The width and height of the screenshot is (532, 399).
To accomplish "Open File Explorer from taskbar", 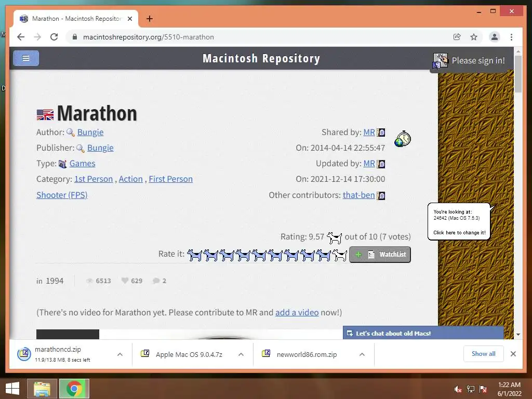I will 42,389.
